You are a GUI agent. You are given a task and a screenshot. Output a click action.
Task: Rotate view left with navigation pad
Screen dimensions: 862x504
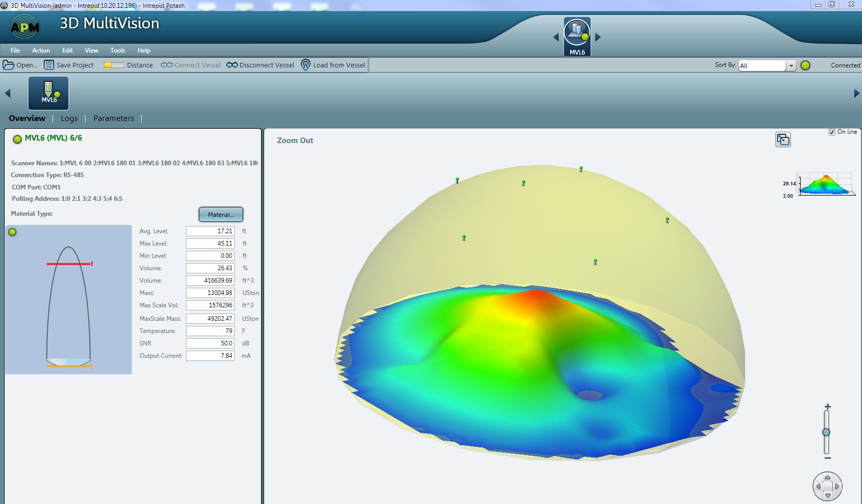point(819,486)
